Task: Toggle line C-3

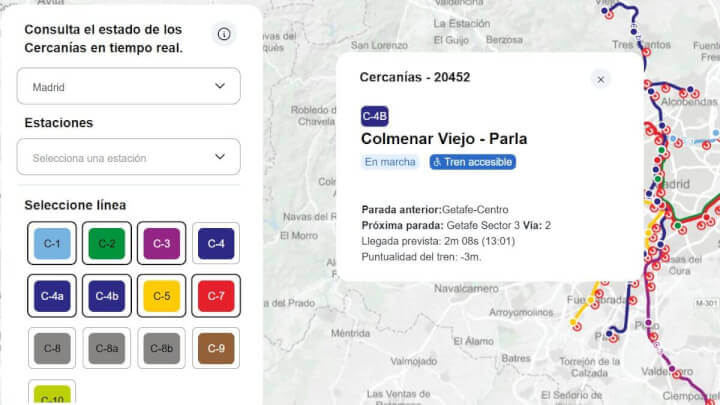Action: (x=162, y=243)
